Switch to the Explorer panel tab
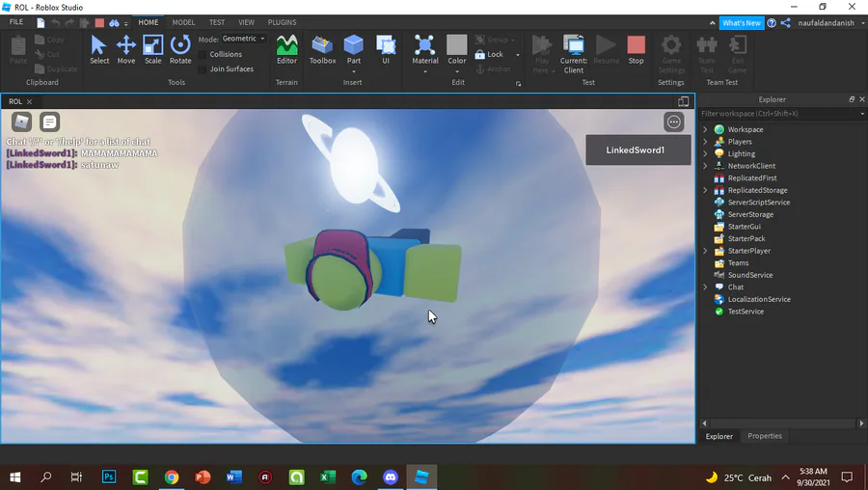The image size is (868, 490). (719, 436)
